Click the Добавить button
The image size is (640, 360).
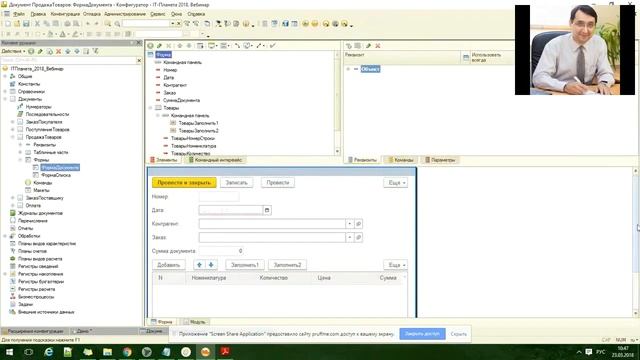coord(169,265)
